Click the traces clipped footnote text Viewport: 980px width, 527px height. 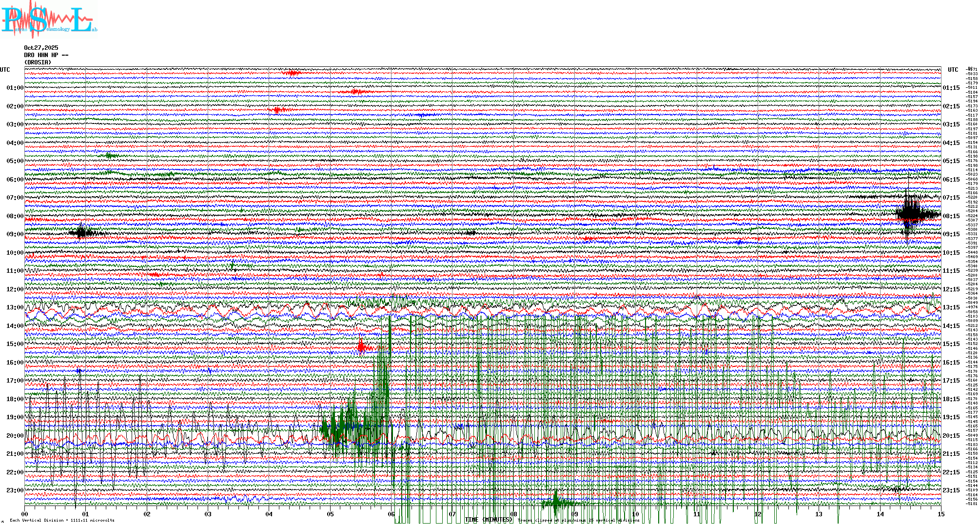coord(578,521)
